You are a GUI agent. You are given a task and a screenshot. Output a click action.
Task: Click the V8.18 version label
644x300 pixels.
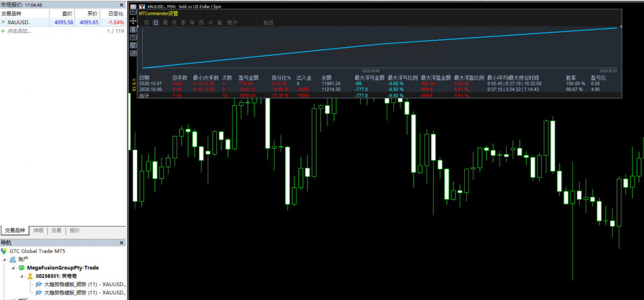[x=133, y=84]
